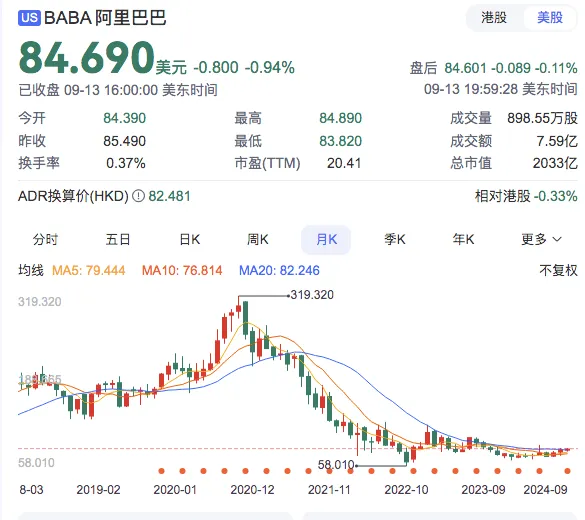Open the ADR conversion price info icon
Viewport: 585px width, 520px height.
[x=138, y=196]
